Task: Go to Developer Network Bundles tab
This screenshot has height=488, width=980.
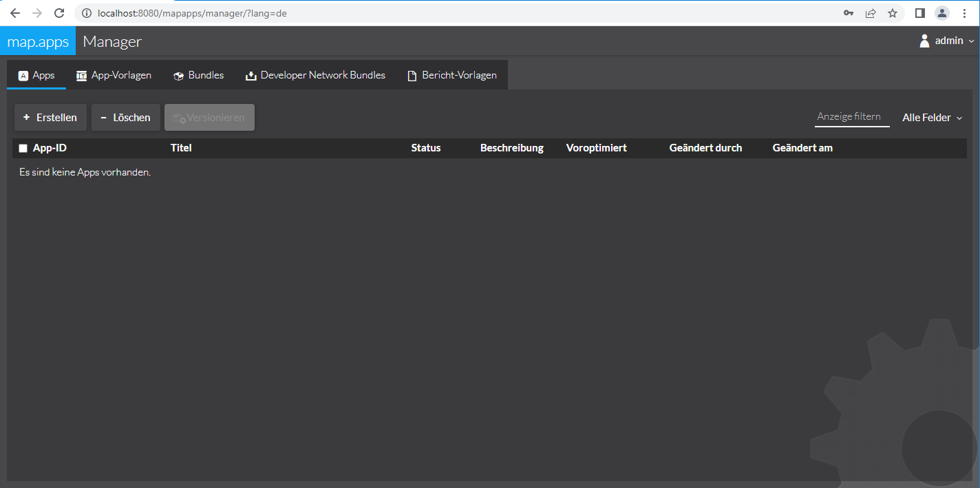Action: [315, 75]
